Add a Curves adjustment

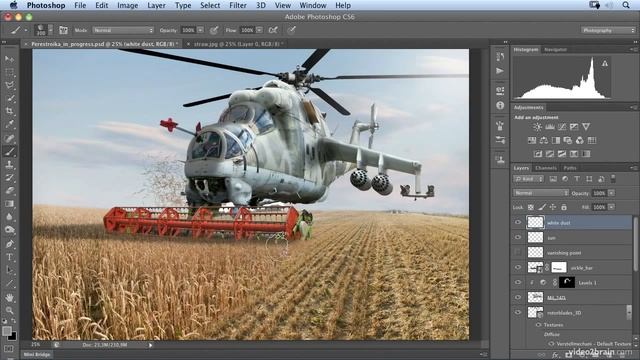(562, 127)
